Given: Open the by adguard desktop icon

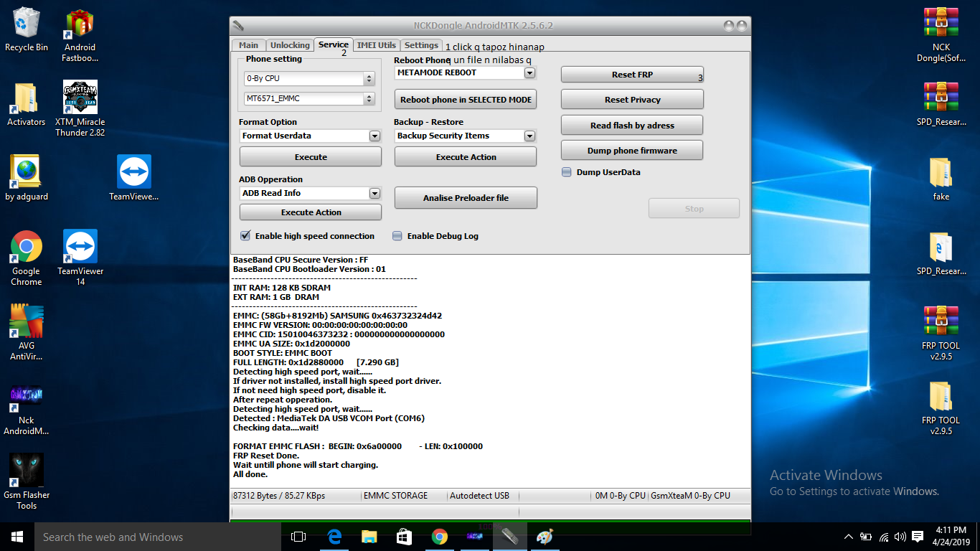Looking at the screenshot, I should point(27,179).
